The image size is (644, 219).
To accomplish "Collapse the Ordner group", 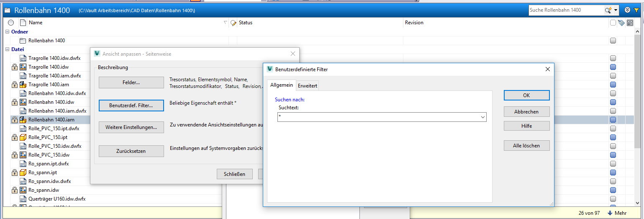I will pos(7,32).
